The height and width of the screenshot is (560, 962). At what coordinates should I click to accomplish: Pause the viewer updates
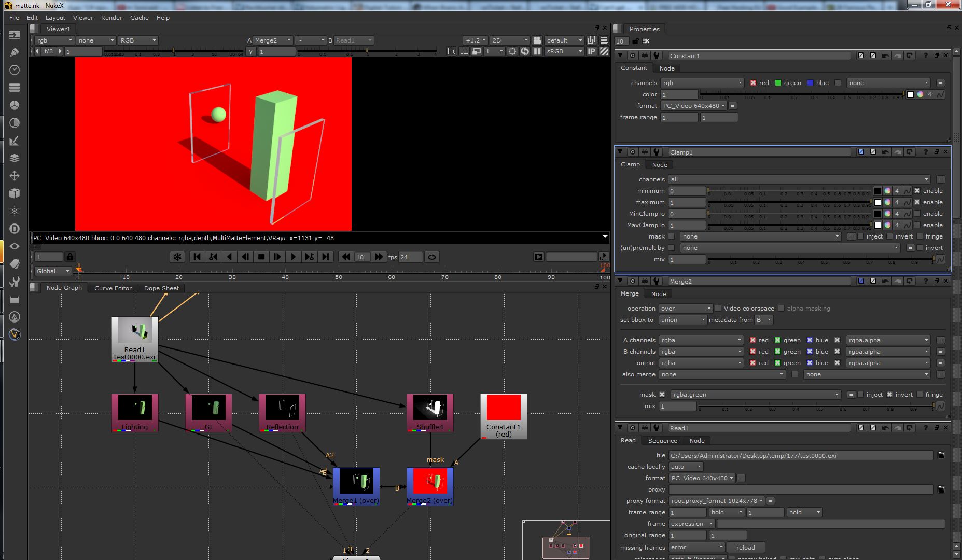(x=537, y=51)
